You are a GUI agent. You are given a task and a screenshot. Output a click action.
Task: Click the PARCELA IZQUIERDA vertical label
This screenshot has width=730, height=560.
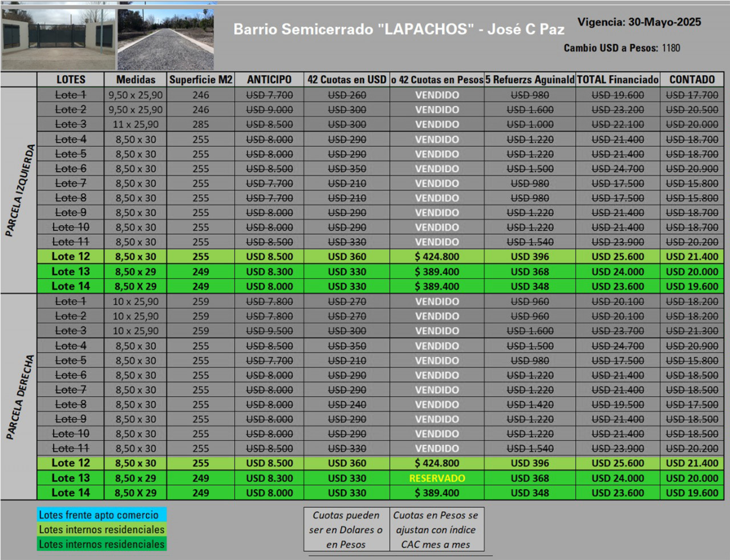(19, 190)
